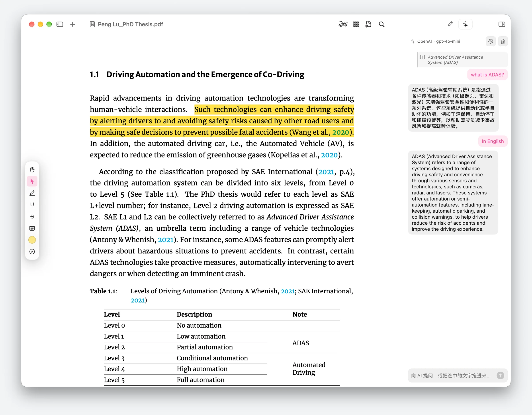Click section heading 1.1 Driving Automation
Image resolution: width=532 pixels, height=415 pixels.
(197, 74)
